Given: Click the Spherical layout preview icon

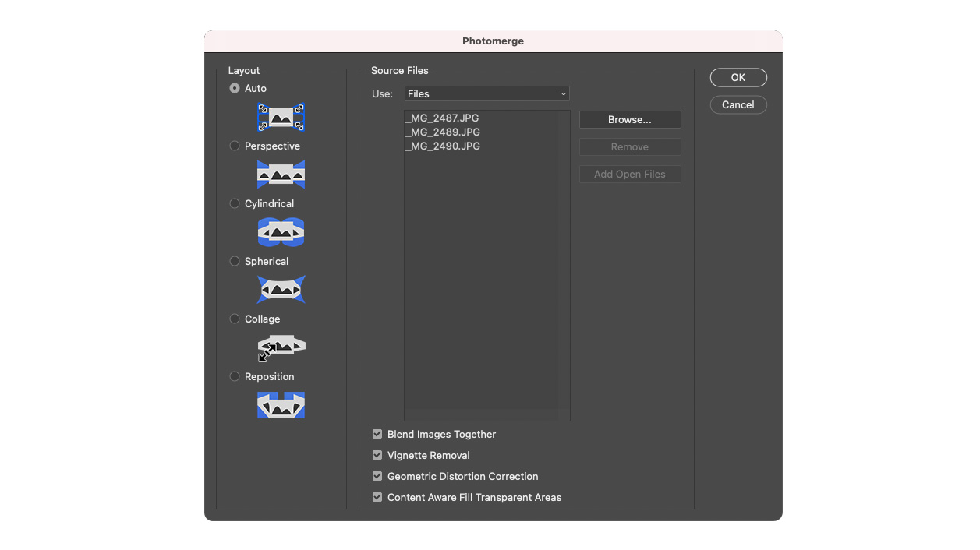Looking at the screenshot, I should (x=281, y=290).
